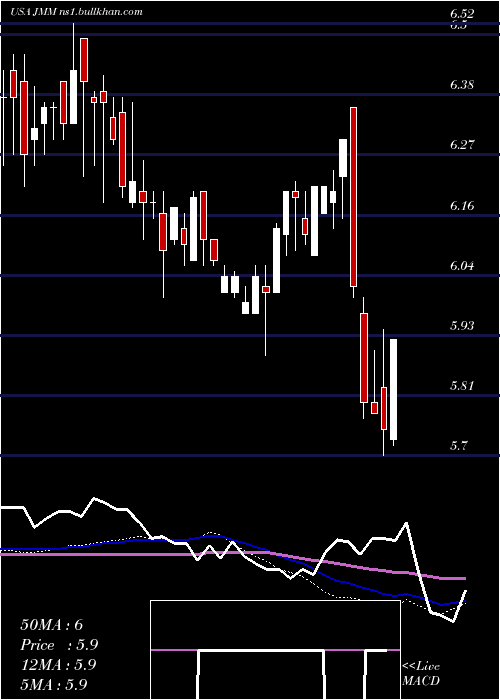Select the 6.38 price axis label
500x700 pixels.
[x=462, y=84]
